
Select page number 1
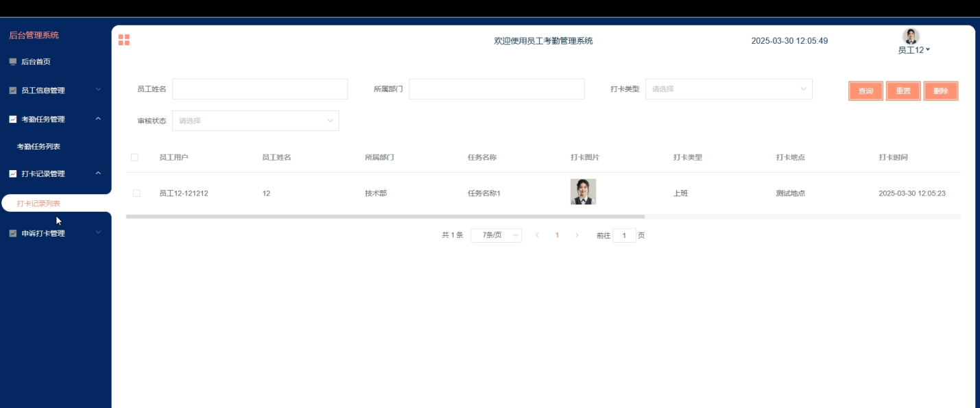[557, 235]
